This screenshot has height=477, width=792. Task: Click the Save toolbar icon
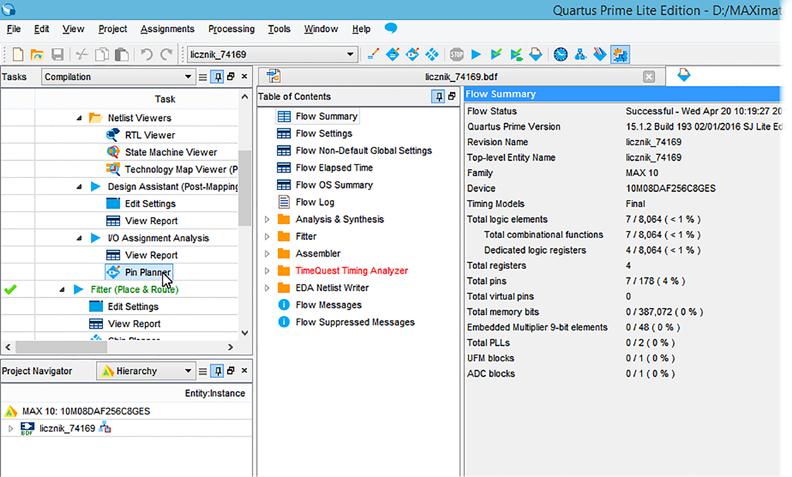click(58, 54)
